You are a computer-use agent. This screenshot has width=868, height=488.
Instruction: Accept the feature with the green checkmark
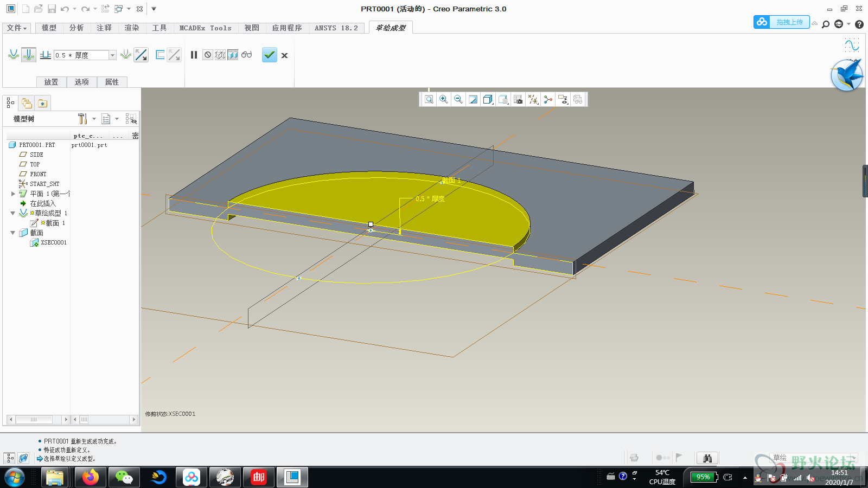click(270, 55)
